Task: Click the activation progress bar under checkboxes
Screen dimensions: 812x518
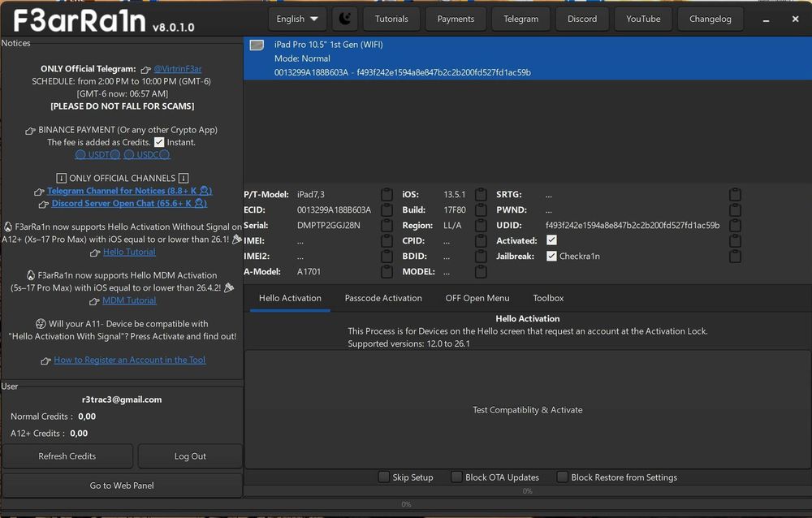Action: (x=527, y=491)
